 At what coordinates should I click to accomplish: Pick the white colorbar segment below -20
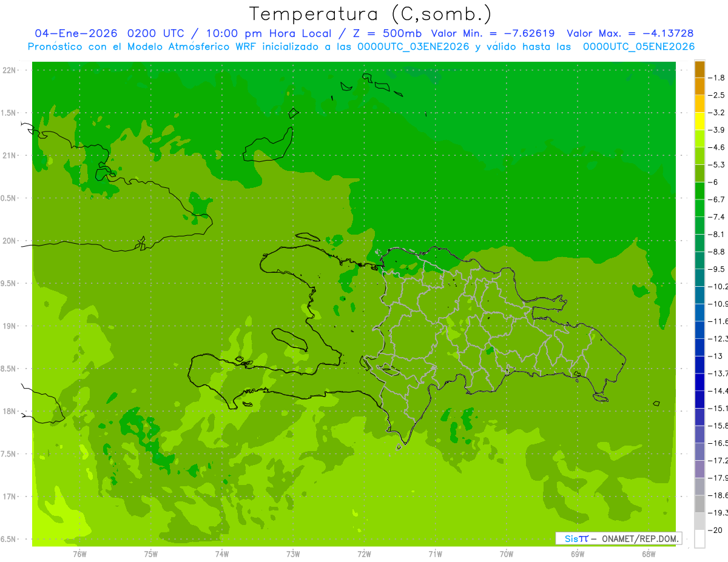[699, 539]
